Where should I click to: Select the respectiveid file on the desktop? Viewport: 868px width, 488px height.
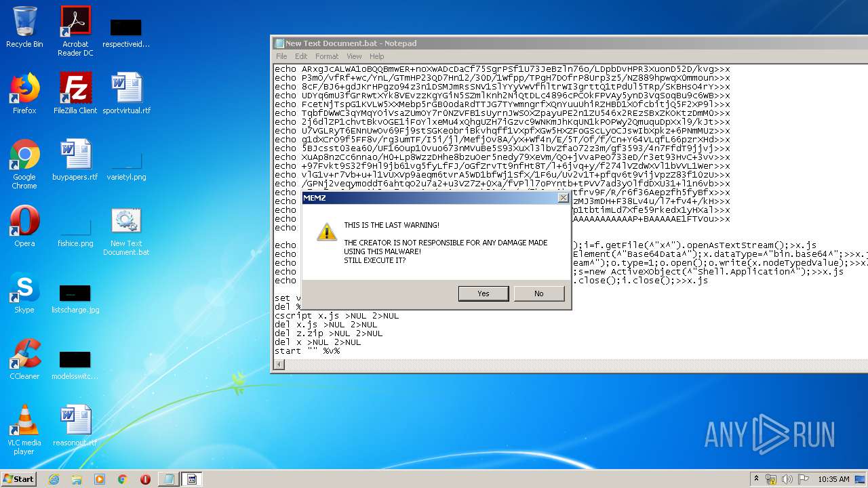click(x=126, y=34)
